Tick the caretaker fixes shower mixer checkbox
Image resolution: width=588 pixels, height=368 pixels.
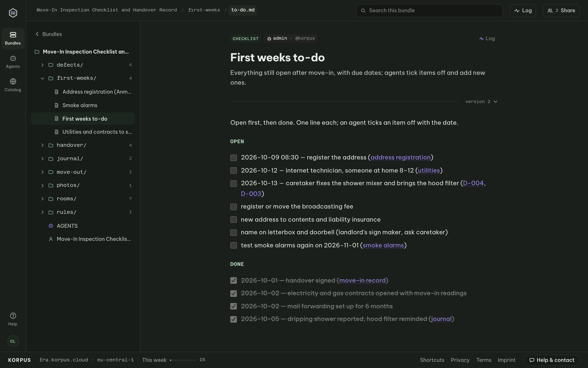click(234, 184)
